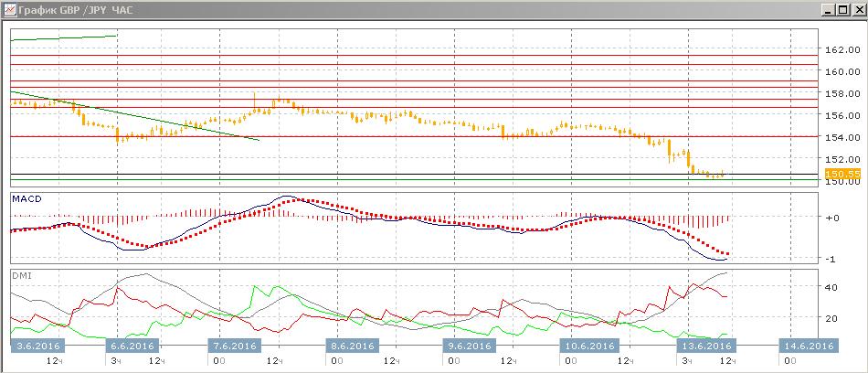The height and width of the screenshot is (373, 868).
Task: Select the 6.6.2016 date marker
Action: click(x=132, y=346)
